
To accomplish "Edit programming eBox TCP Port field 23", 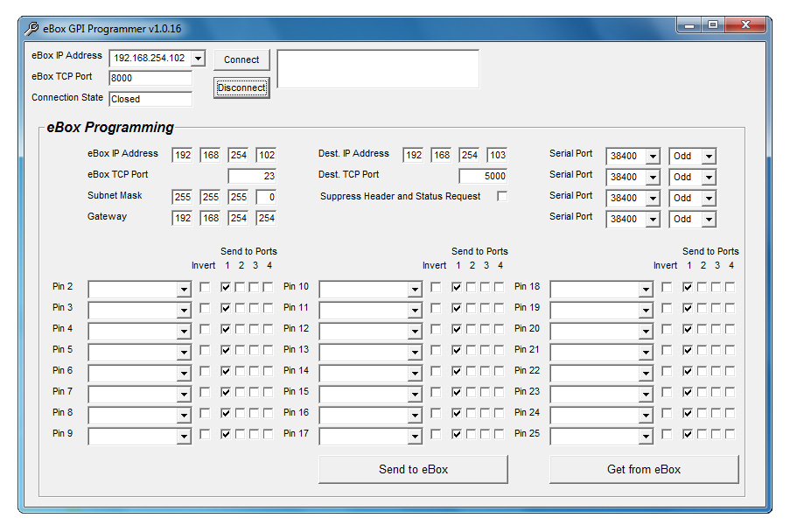I will coord(252,176).
